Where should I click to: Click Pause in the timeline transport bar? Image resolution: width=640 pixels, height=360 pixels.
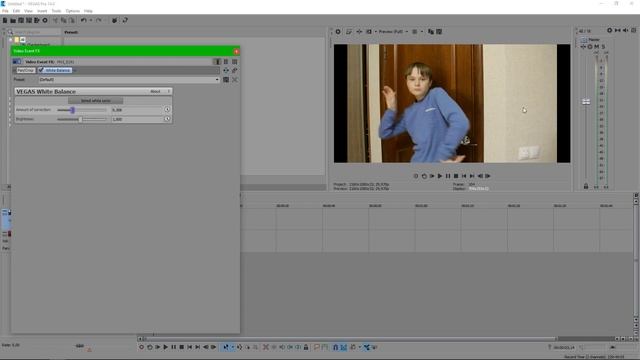[173, 347]
